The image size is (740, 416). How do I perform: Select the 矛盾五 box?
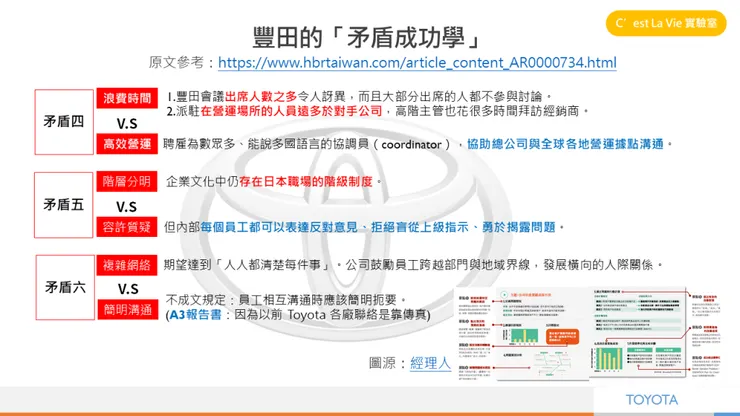click(64, 205)
